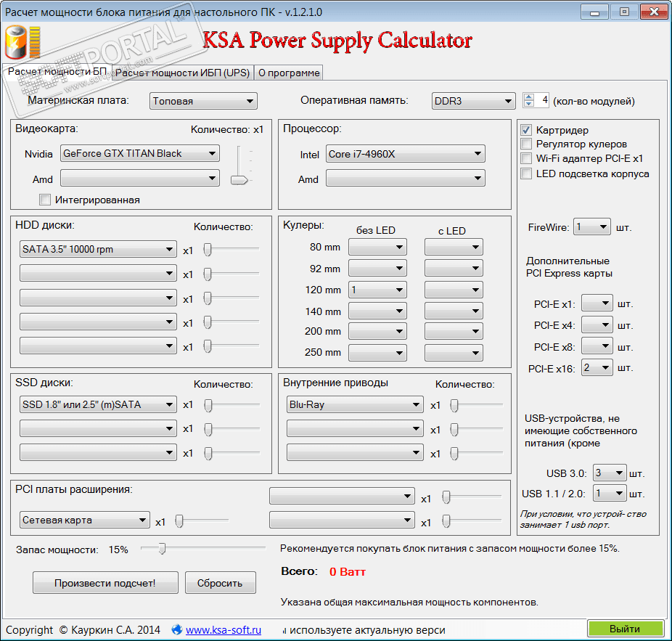Open the Материнская плата dropdown
672x641 pixels.
pos(203,101)
